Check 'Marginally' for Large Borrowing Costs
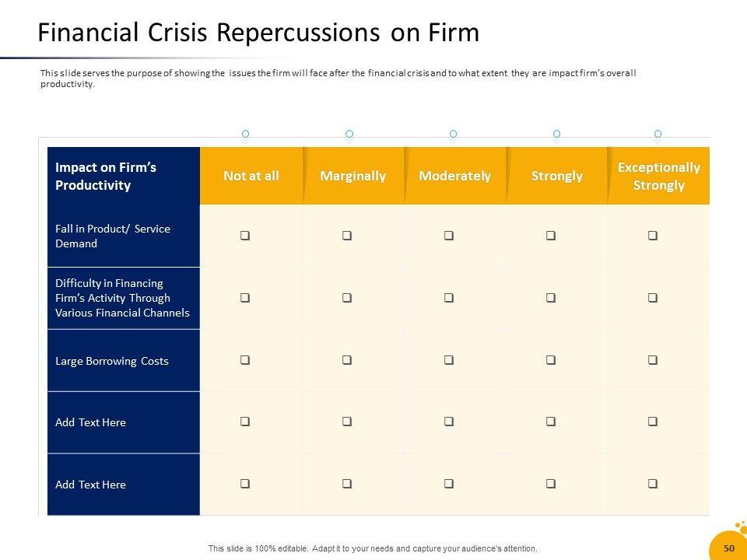Image resolution: width=747 pixels, height=560 pixels. pos(347,360)
